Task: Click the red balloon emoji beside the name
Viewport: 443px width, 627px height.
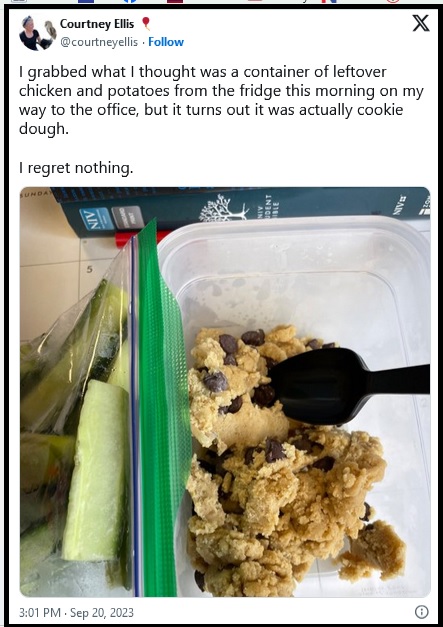Action: pyautogui.click(x=146, y=23)
